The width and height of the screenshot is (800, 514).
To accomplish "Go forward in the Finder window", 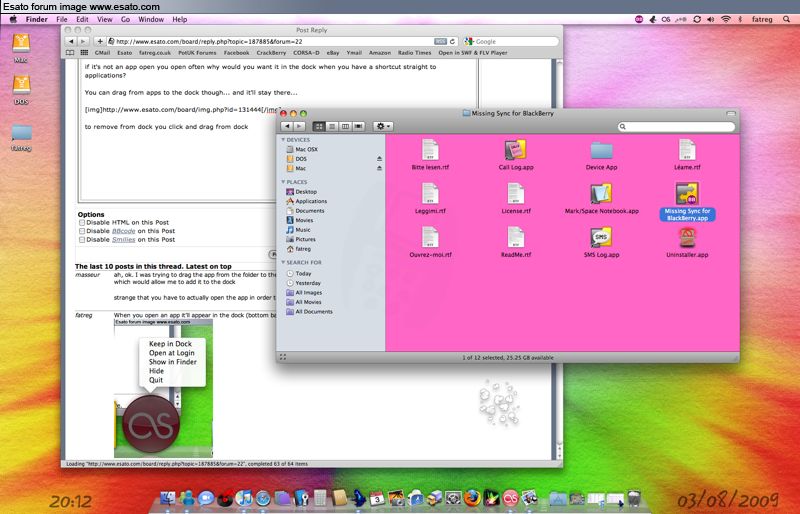I will point(299,126).
